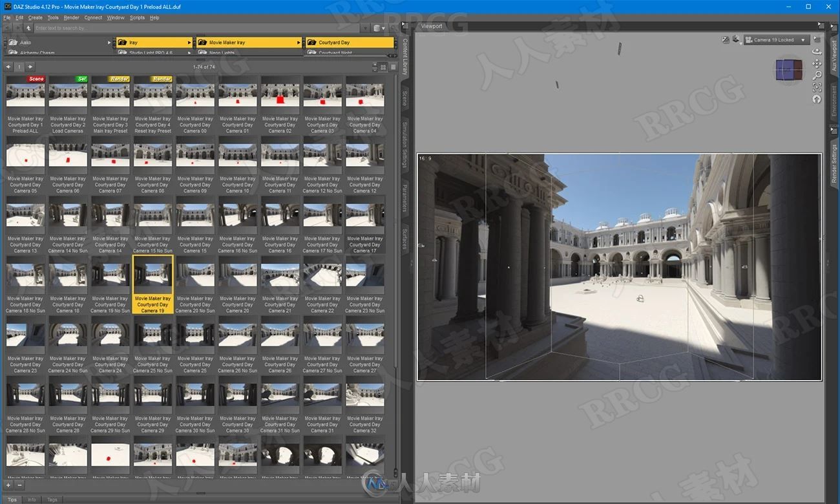Expand the Movie Maker Iray folder arrow
840x504 pixels.
(299, 43)
